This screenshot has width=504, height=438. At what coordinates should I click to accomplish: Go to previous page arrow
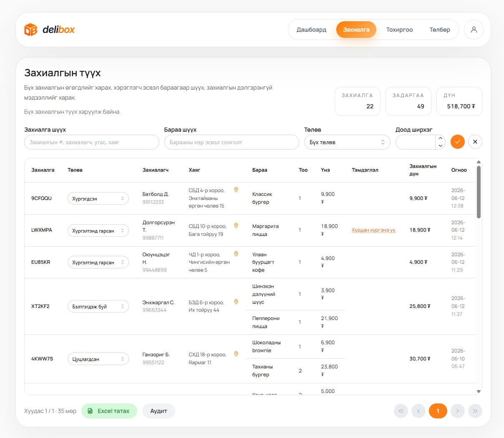coord(418,411)
